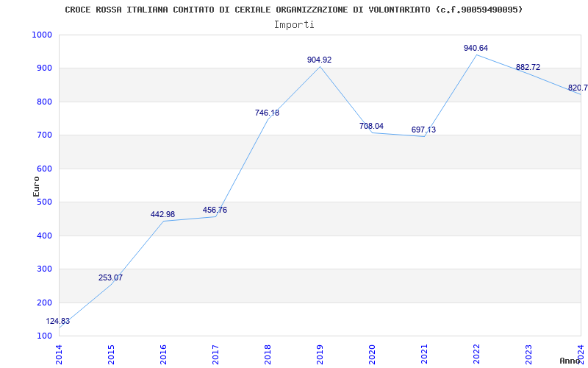Click the Importi subtitle
The width and height of the screenshot is (588, 368).
pos(293,25)
